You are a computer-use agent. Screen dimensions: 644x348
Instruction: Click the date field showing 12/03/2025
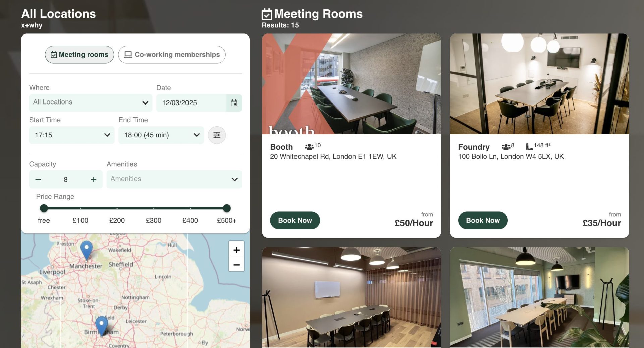[x=191, y=103]
